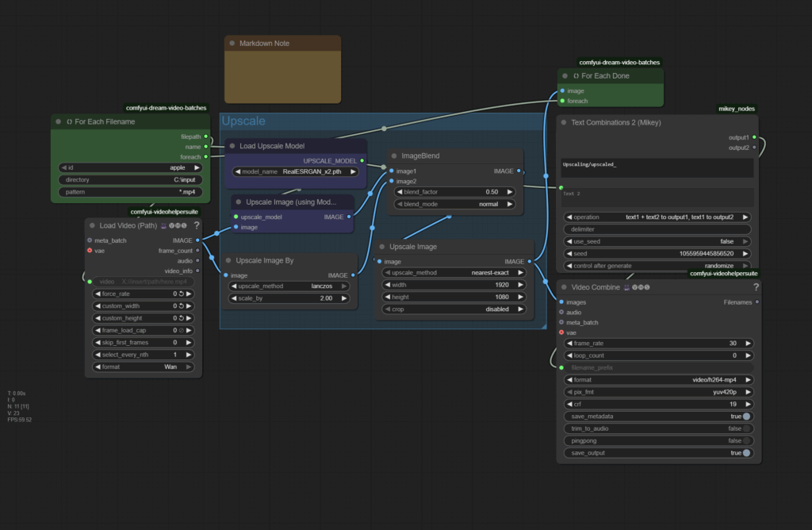Click the Upscaling/upscaled_ text box
812x530 pixels.
[x=657, y=167]
